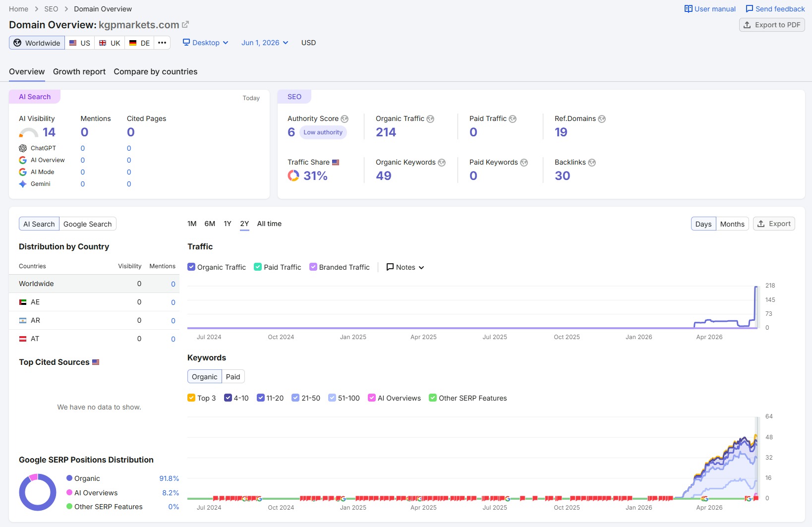Click the globe info icon beside Paid Traffic

coord(513,119)
